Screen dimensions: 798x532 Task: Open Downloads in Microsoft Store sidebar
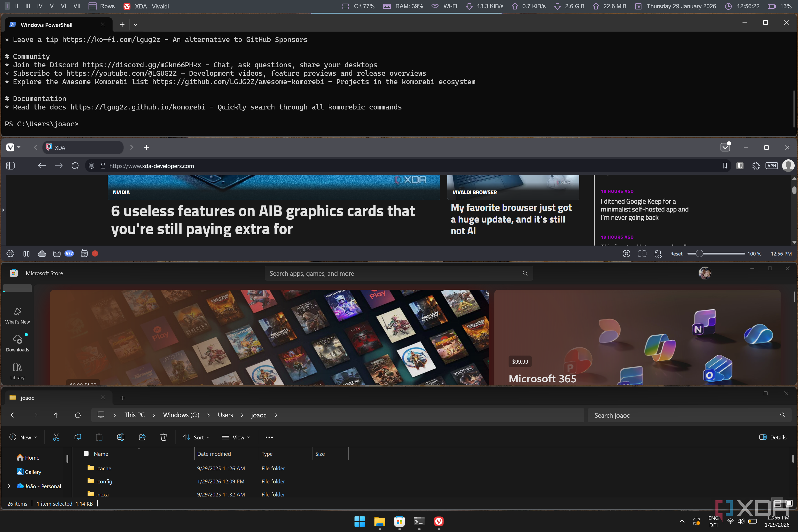point(17,343)
